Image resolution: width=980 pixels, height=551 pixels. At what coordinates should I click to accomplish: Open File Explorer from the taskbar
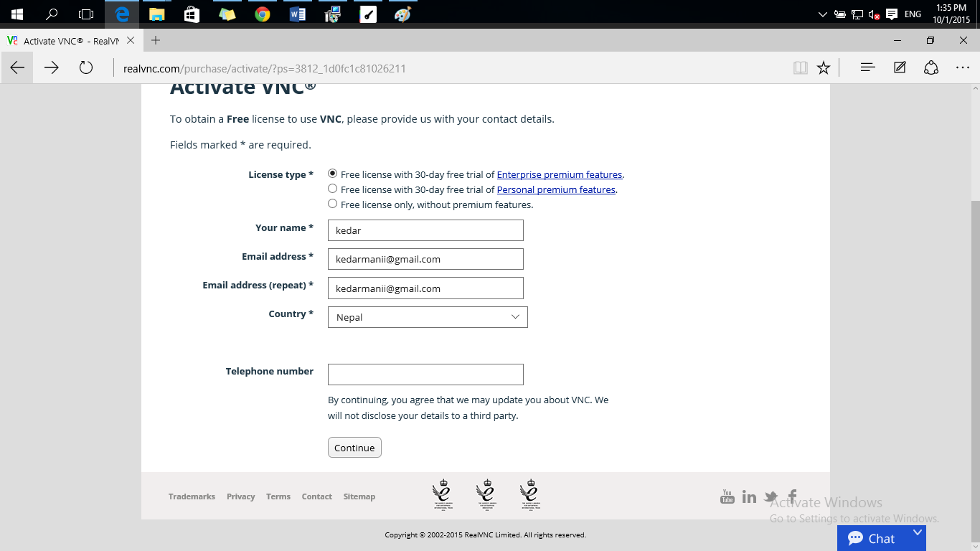(x=156, y=14)
